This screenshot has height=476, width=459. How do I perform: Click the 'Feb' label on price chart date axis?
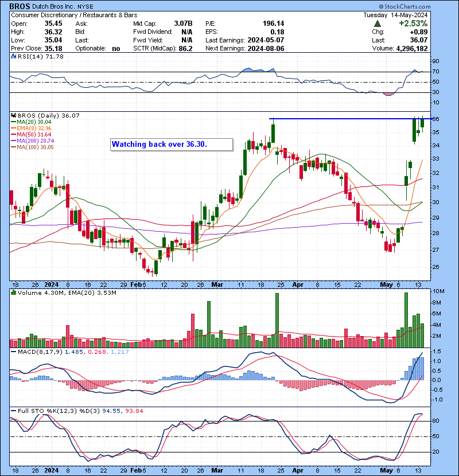(136, 285)
